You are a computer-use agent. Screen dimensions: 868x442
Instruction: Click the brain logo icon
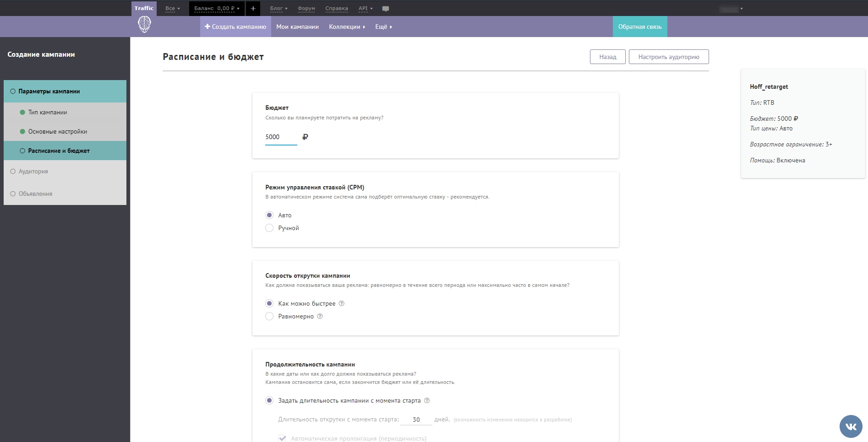(144, 25)
